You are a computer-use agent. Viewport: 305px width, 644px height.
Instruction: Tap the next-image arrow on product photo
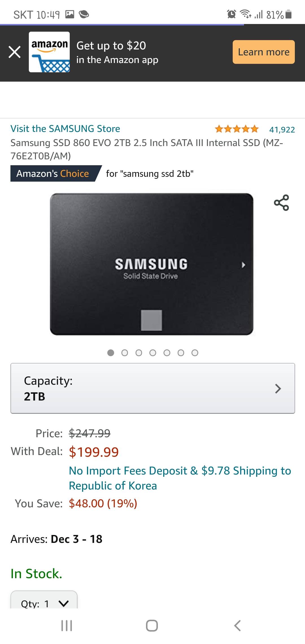[243, 265]
